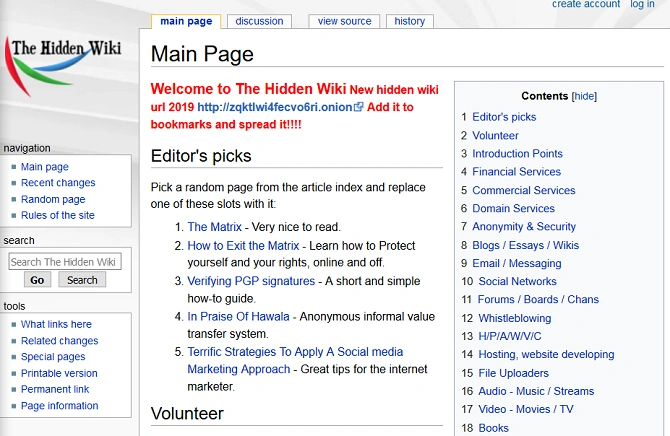670x436 pixels.
Task: Jump to Video - Movies / TV
Action: coord(526,409)
